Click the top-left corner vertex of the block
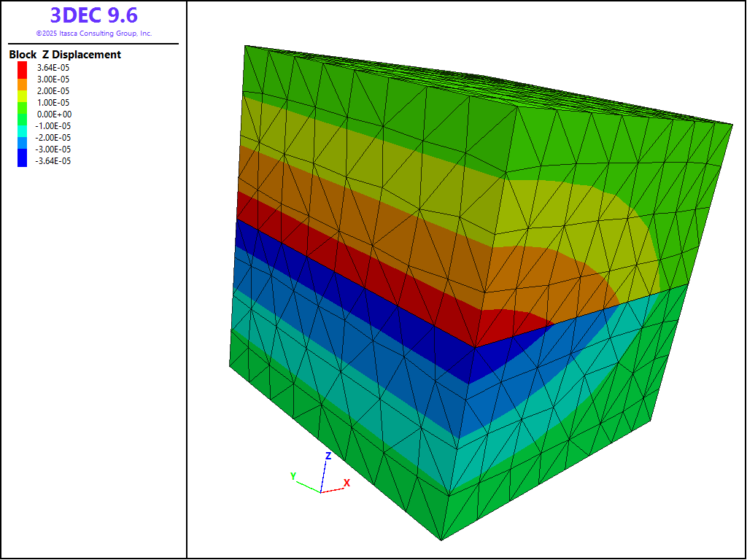The image size is (747, 560). pos(244,46)
